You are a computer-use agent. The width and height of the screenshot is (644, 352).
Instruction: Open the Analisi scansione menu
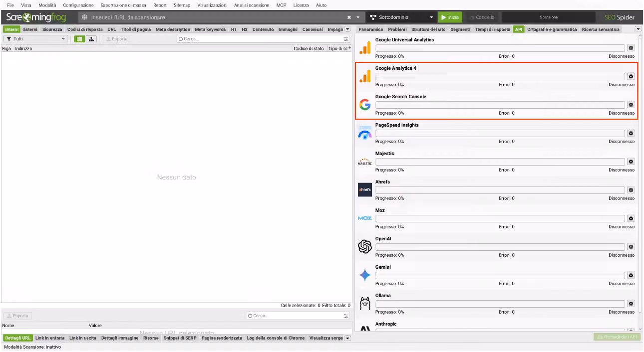[x=252, y=5]
